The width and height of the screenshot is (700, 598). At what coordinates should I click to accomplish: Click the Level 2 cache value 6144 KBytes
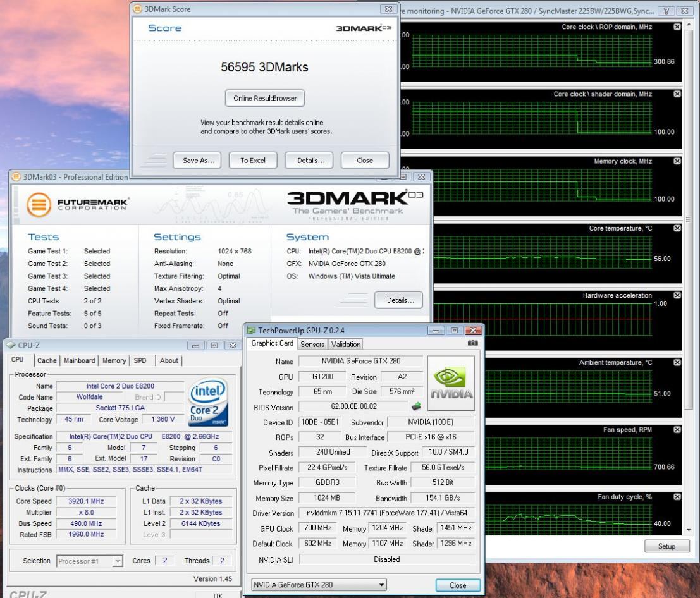coord(200,523)
